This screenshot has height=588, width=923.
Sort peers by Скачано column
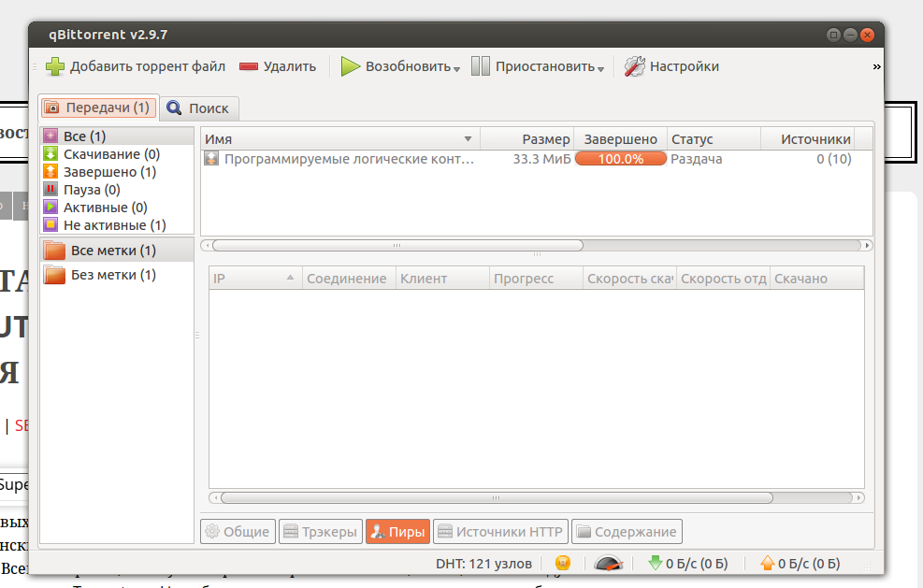[817, 279]
